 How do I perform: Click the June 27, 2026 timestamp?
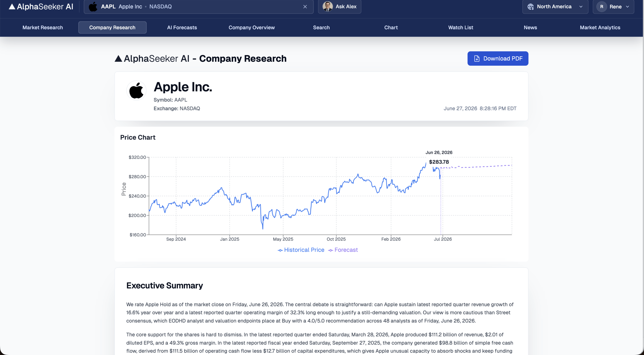[x=480, y=108]
